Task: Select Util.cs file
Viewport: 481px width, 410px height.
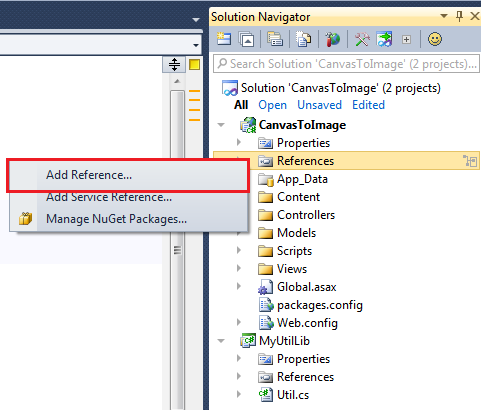Action: [293, 395]
